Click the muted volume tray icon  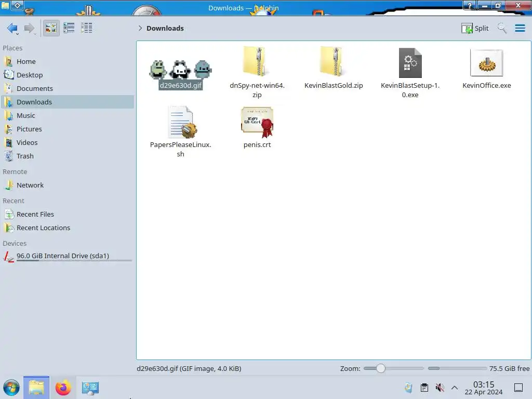click(440, 388)
